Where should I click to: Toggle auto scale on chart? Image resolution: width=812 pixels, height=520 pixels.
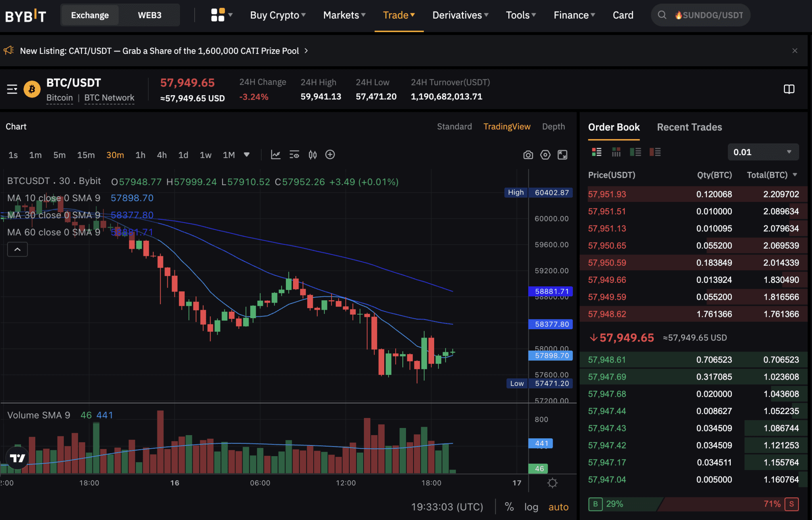[558, 507]
